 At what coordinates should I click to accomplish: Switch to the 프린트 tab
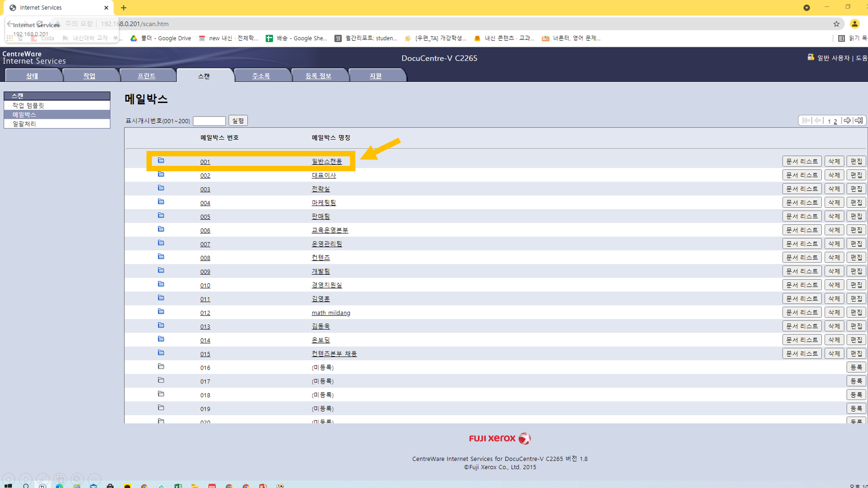click(x=146, y=76)
